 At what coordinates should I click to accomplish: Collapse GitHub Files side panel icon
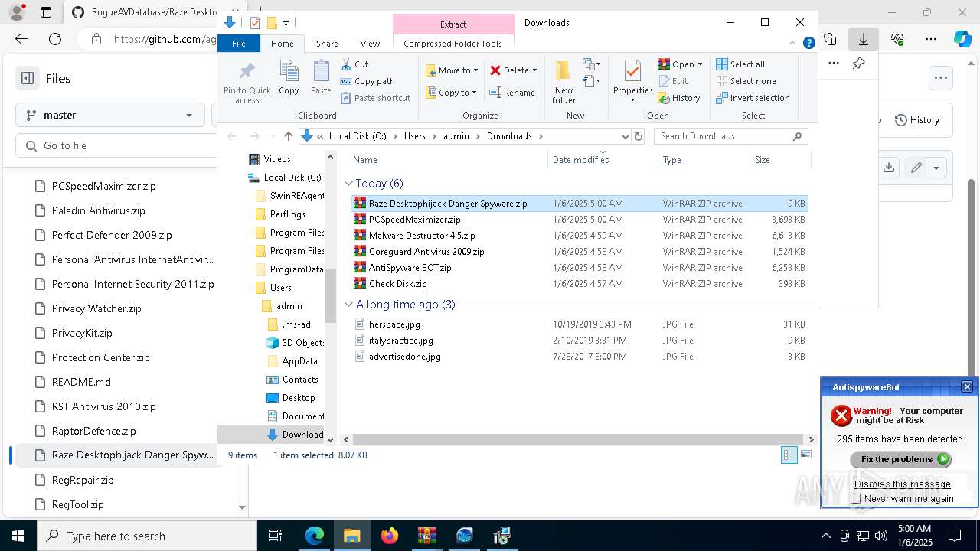tap(28, 78)
